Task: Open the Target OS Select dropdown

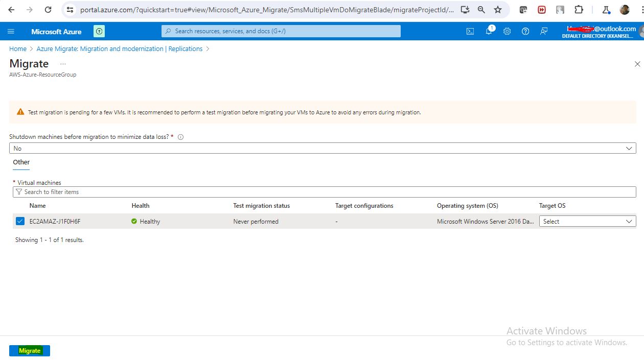Action: click(587, 221)
